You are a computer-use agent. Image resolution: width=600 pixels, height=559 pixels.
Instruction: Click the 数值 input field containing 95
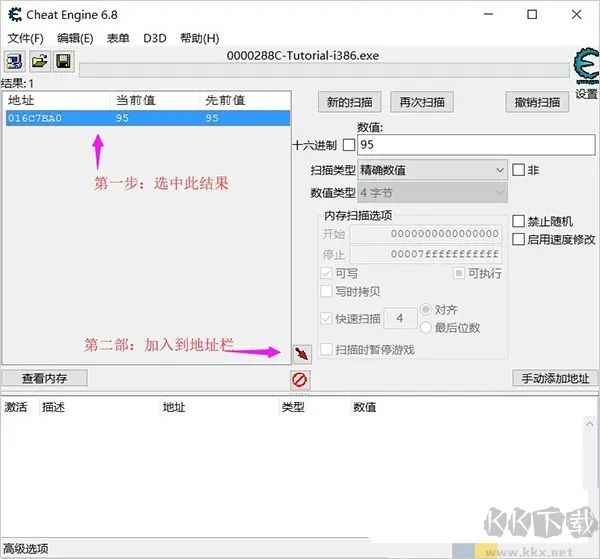click(476, 145)
